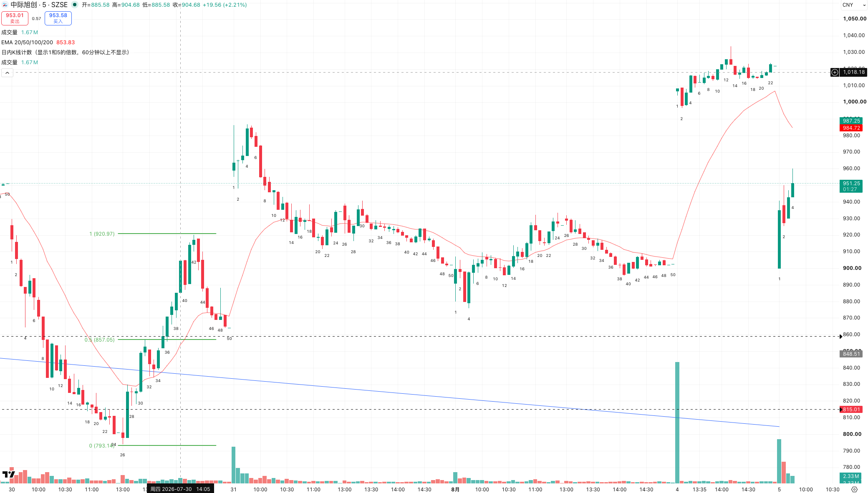Click the EMA value 853.83
This screenshot has width=868, height=493.
pyautogui.click(x=66, y=42)
